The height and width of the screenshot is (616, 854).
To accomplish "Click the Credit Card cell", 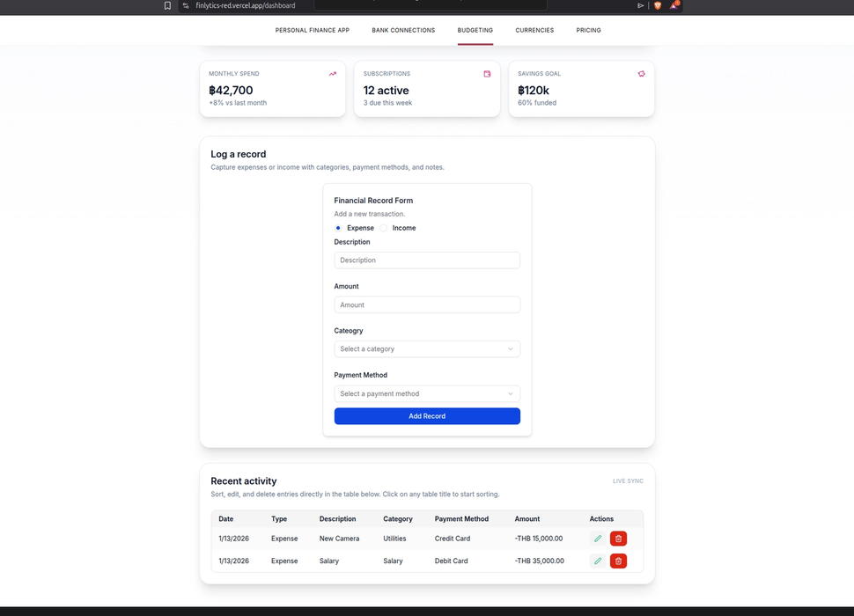I will click(452, 539).
